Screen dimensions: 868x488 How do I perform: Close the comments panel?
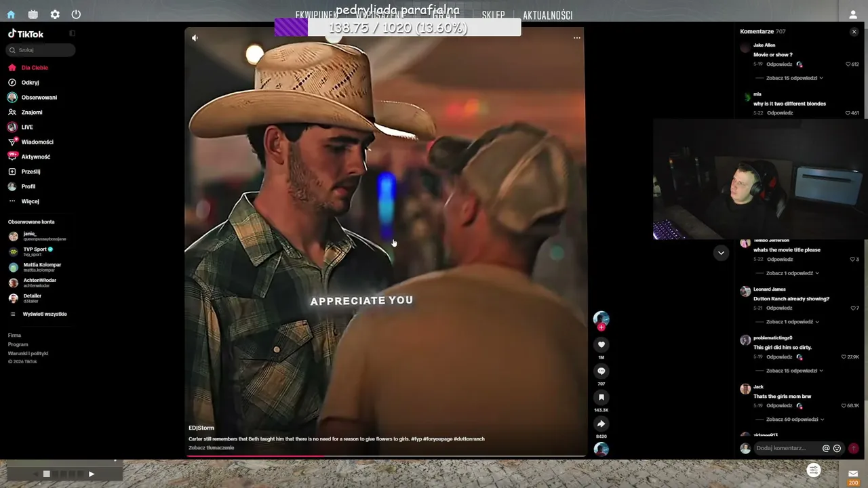854,32
